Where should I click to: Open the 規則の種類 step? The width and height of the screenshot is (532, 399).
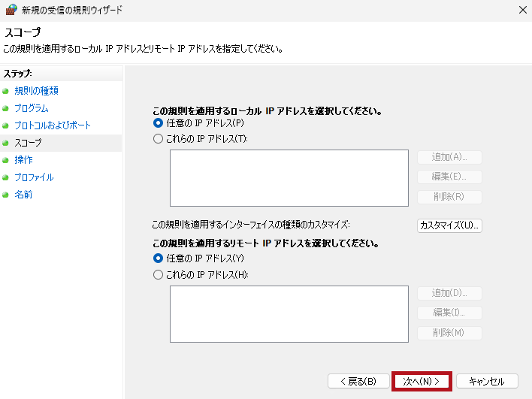[36, 91]
